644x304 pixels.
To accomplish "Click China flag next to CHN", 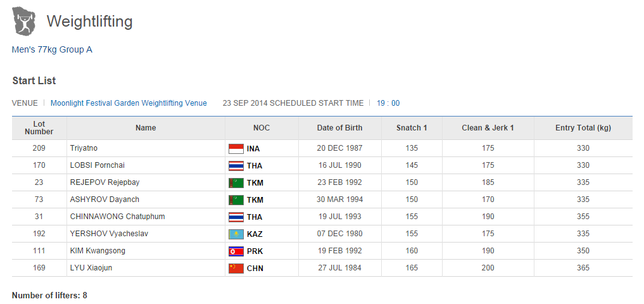I will point(236,269).
